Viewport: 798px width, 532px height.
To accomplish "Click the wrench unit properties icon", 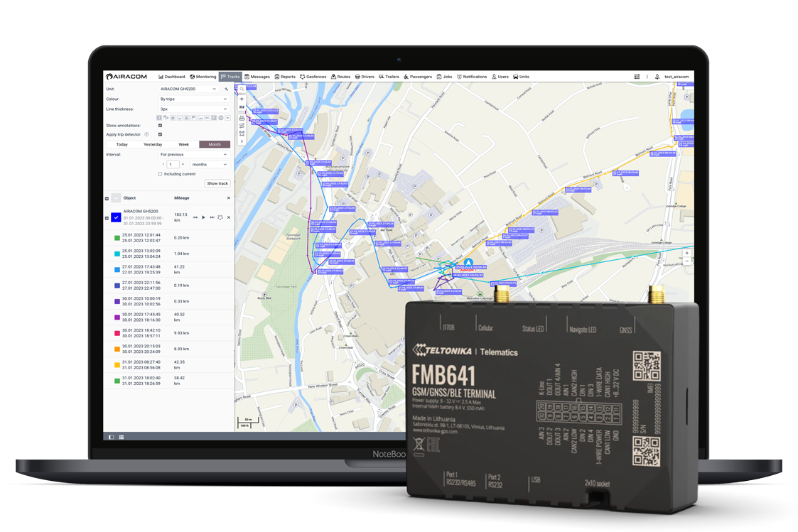I will 227,89.
